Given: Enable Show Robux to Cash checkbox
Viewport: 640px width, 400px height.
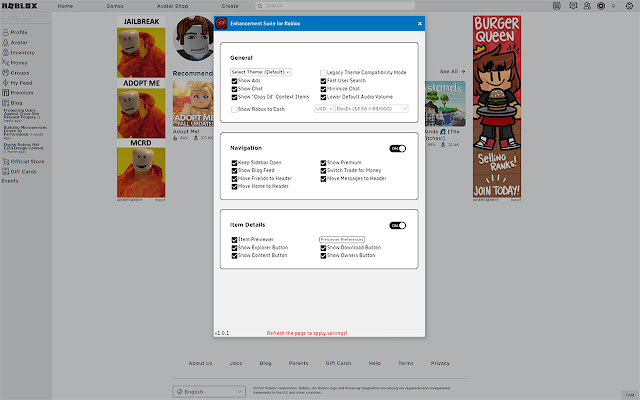Looking at the screenshot, I should click(234, 109).
